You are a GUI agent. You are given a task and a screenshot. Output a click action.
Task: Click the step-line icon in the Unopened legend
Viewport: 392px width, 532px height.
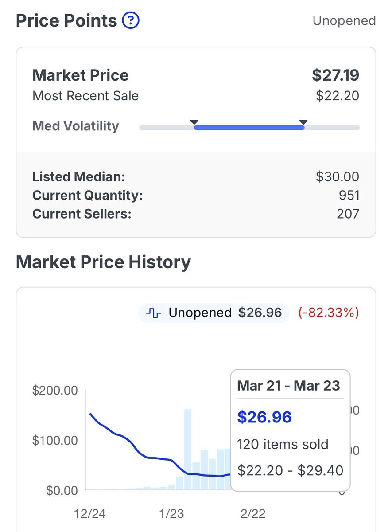point(153,313)
